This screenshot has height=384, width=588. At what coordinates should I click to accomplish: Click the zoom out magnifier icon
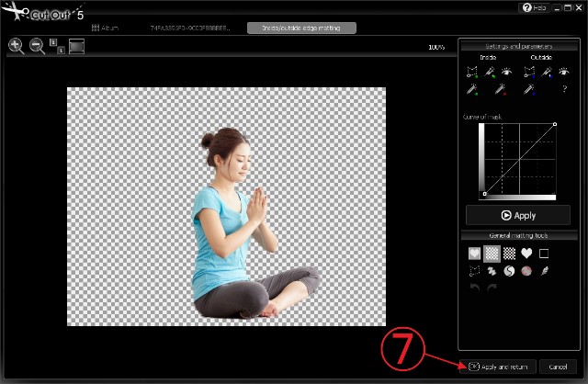[x=37, y=46]
